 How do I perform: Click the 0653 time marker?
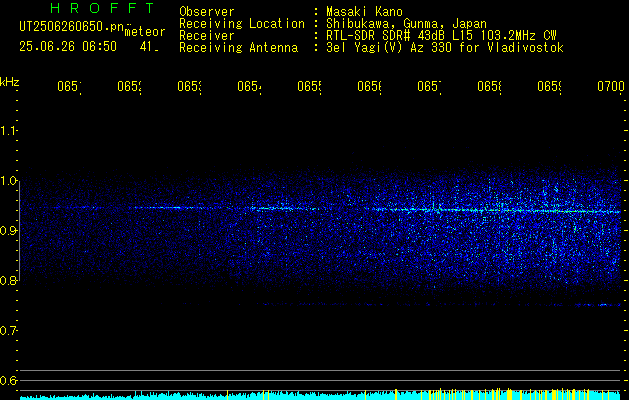pyautogui.click(x=189, y=86)
